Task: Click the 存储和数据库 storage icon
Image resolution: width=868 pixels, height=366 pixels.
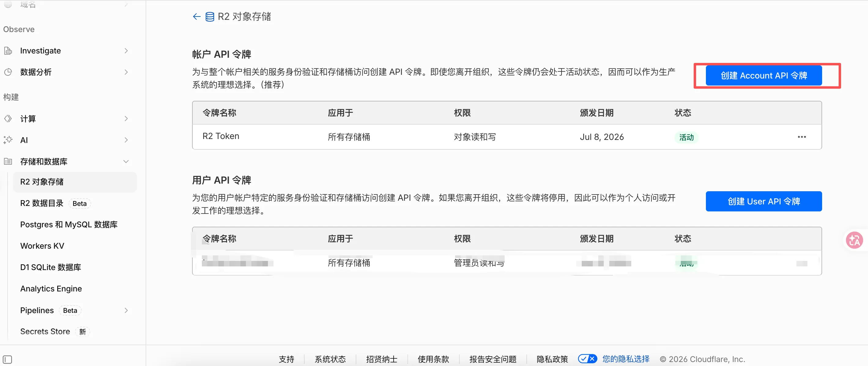Action: click(x=8, y=162)
